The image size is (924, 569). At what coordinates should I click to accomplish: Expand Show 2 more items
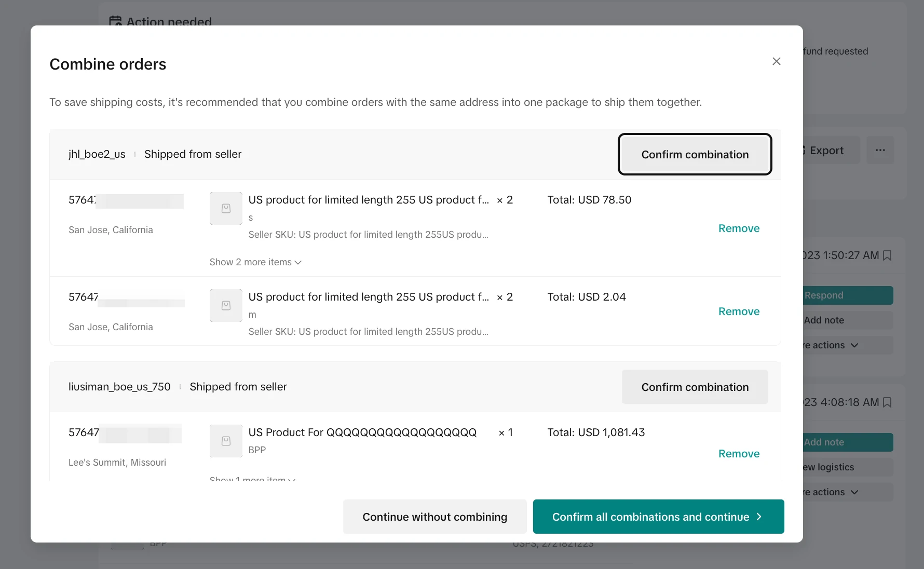click(x=255, y=262)
